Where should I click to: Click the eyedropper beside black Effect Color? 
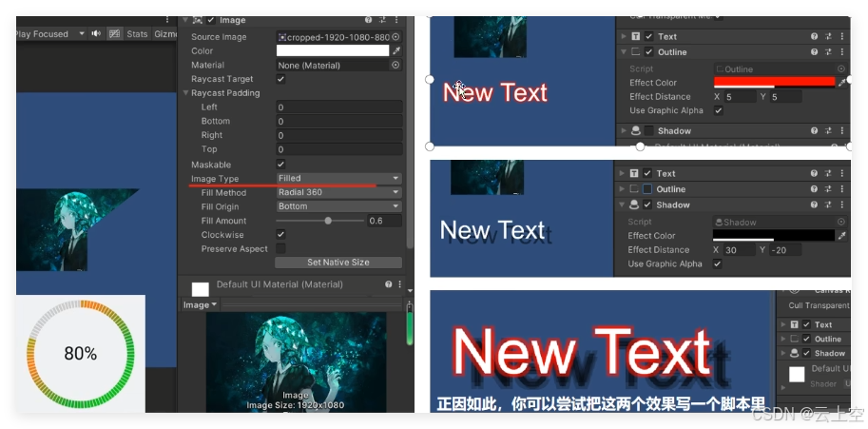pos(842,236)
